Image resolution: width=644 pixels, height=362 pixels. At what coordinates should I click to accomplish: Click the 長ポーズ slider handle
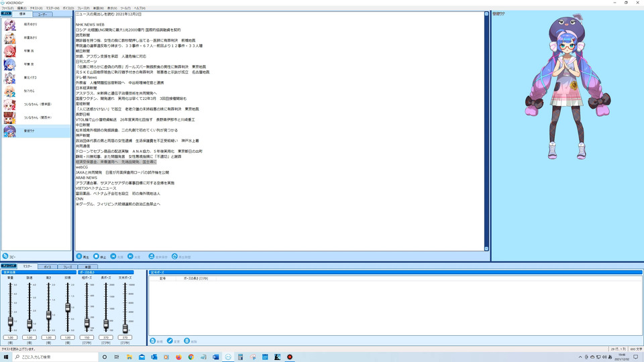tap(106, 324)
